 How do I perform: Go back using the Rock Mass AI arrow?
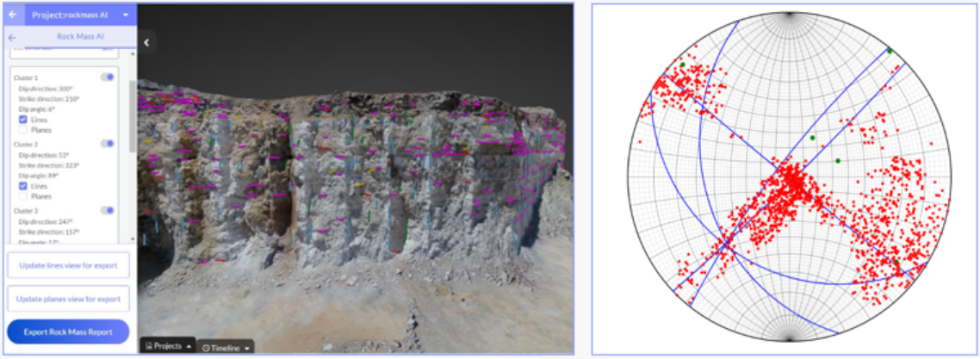click(12, 37)
